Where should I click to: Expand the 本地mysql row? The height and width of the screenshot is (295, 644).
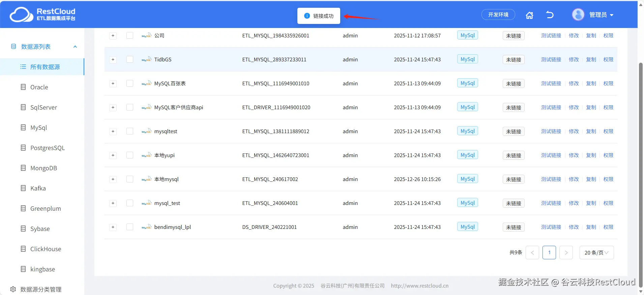point(113,179)
